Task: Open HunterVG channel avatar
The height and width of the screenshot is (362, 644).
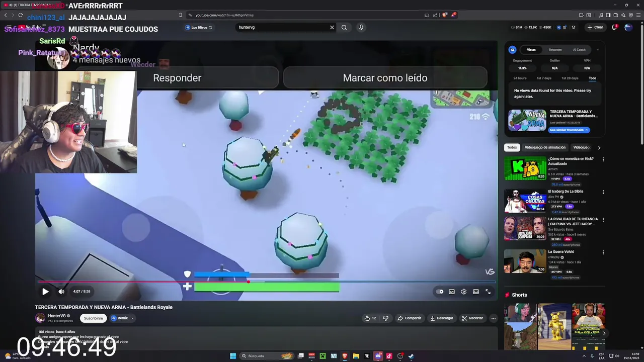Action: click(40, 318)
